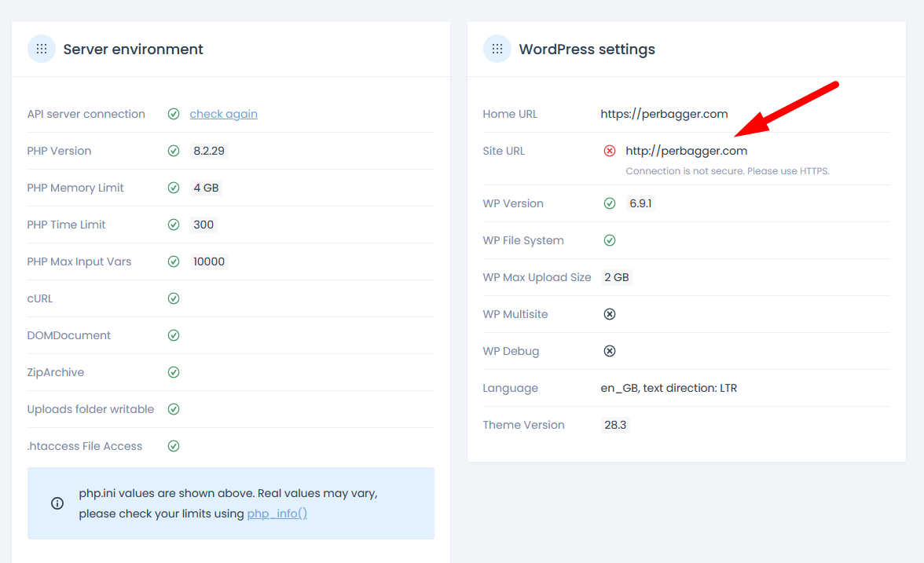This screenshot has height=563, width=924.
Task: Click the .htaccess File Access check icon
Action: pyautogui.click(x=174, y=446)
